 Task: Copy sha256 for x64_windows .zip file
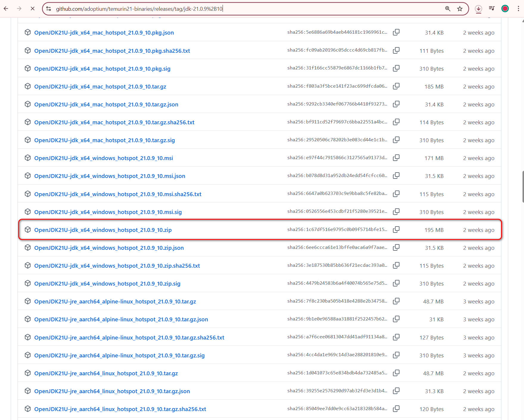click(x=396, y=230)
